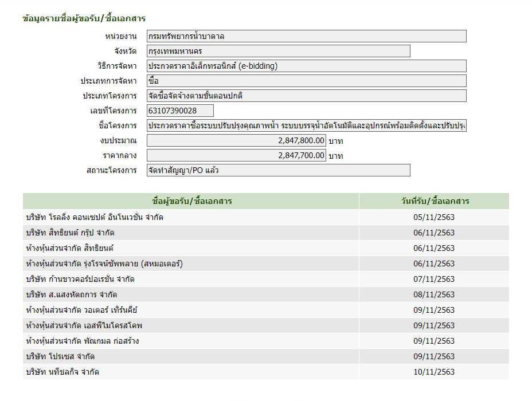Focus the ประเภทการจัดหา field showing ซื้อ
The image size is (532, 401).
(306, 81)
